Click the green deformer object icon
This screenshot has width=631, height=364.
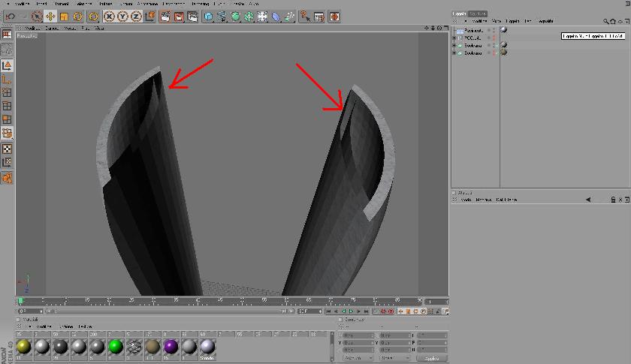point(235,17)
